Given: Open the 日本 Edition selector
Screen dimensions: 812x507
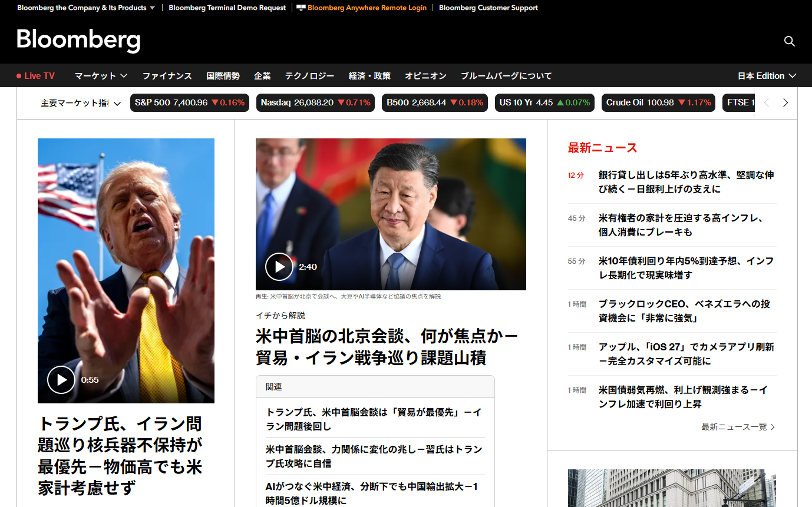Looking at the screenshot, I should pos(767,76).
